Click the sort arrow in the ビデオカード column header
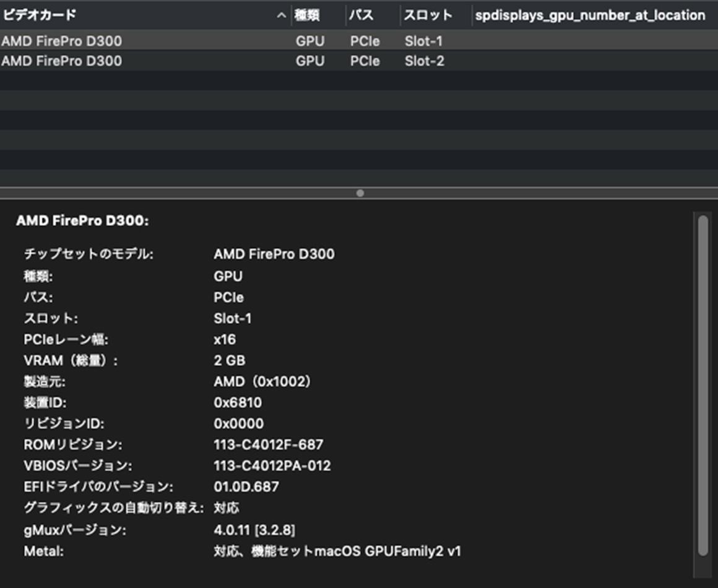This screenshot has height=588, width=718. (x=282, y=16)
